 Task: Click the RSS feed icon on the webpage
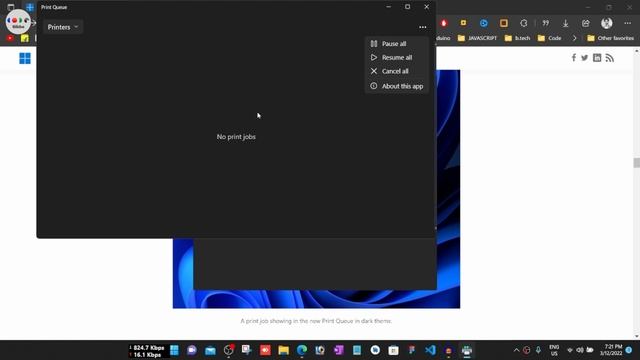pyautogui.click(x=609, y=58)
